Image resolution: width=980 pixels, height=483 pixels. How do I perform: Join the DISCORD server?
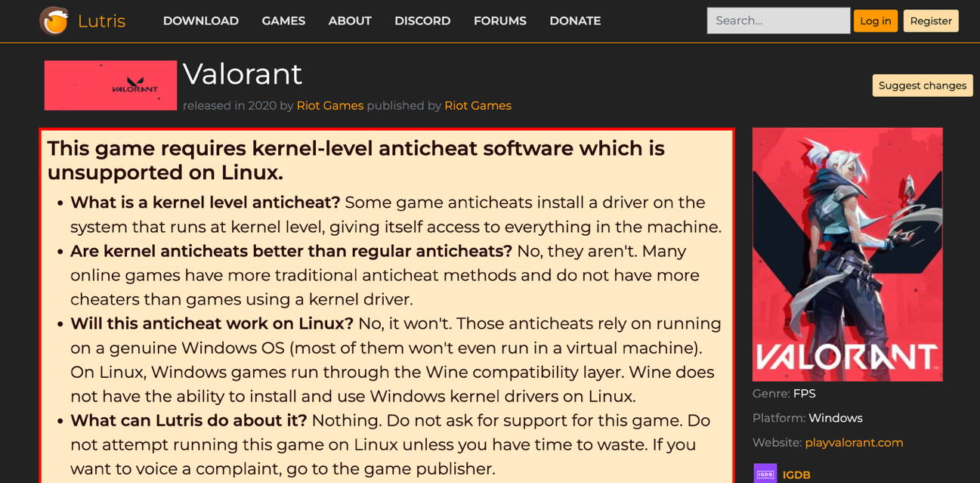422,20
